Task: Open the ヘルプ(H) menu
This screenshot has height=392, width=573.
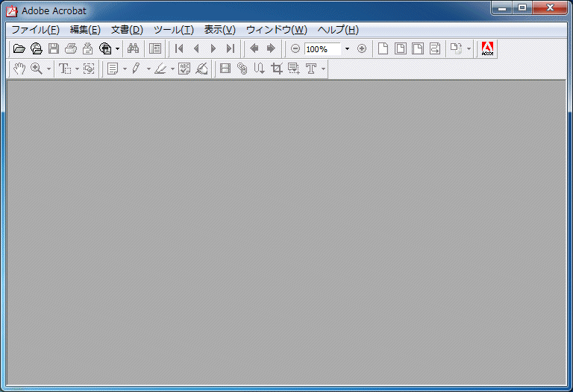Action: (337, 30)
